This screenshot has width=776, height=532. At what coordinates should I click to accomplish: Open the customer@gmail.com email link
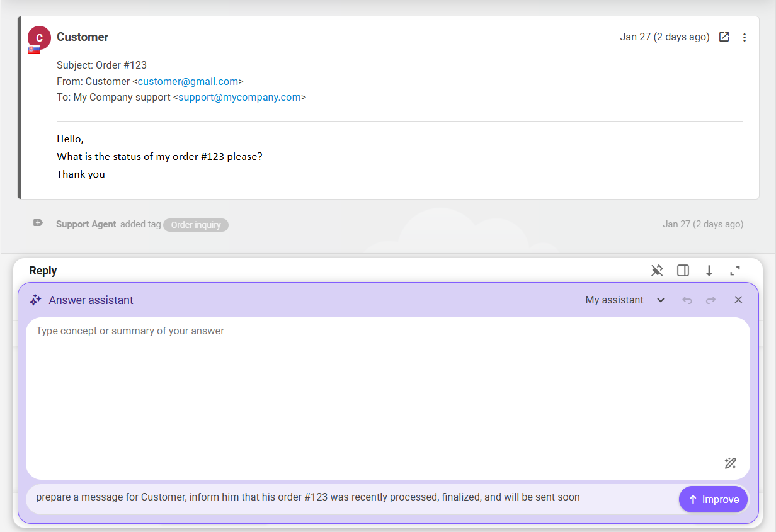tap(188, 81)
